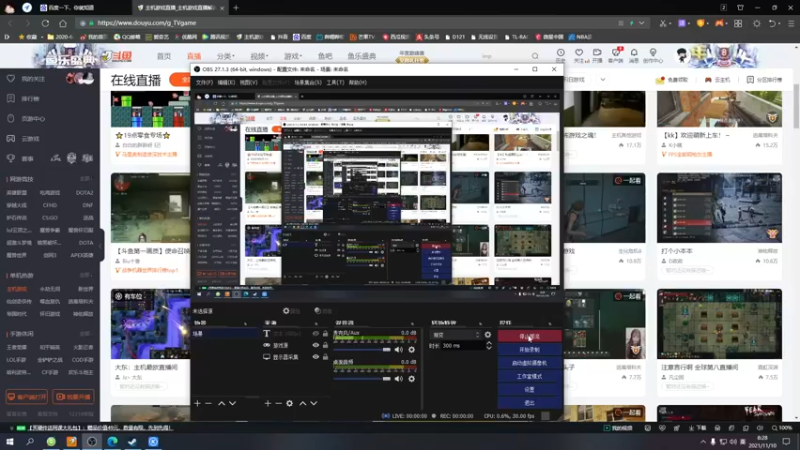Screen dimensions: 800x450
Task: Remove selected source with the sources minus icon
Action: click(x=278, y=403)
